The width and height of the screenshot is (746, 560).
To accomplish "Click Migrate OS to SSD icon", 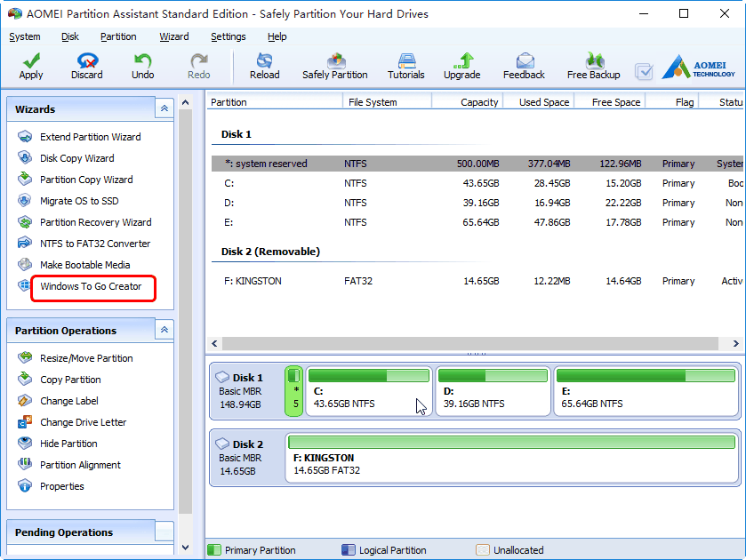I will (25, 201).
